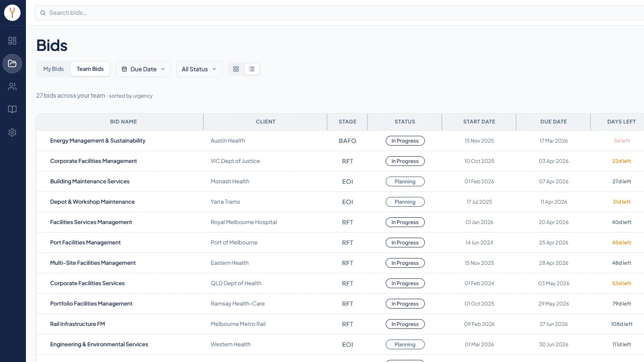Open Portfolio Facilities Management bid
Image resolution: width=644 pixels, height=362 pixels.
[x=91, y=304]
